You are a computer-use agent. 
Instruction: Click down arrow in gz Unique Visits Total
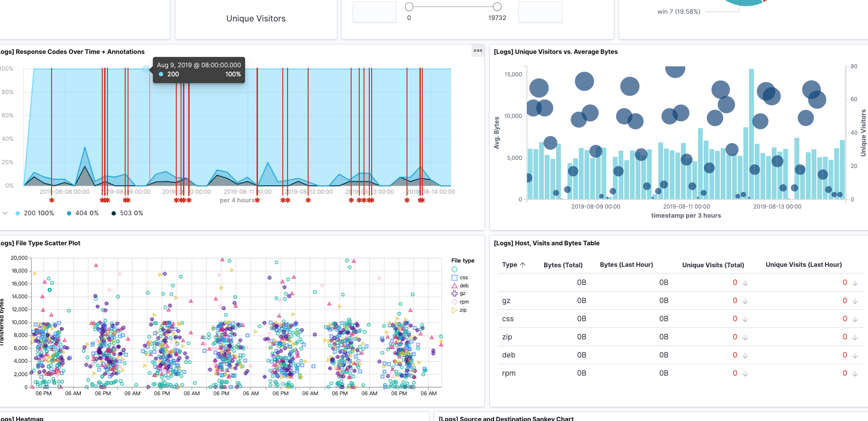(745, 301)
